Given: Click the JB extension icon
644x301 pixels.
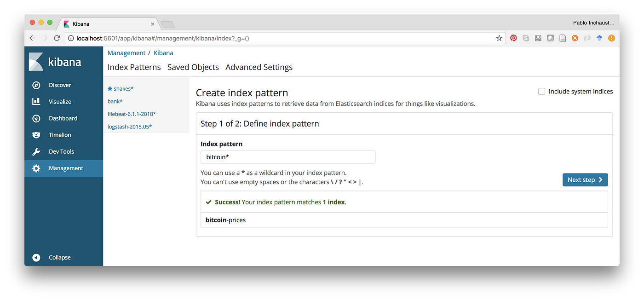Looking at the screenshot, I should point(538,38).
